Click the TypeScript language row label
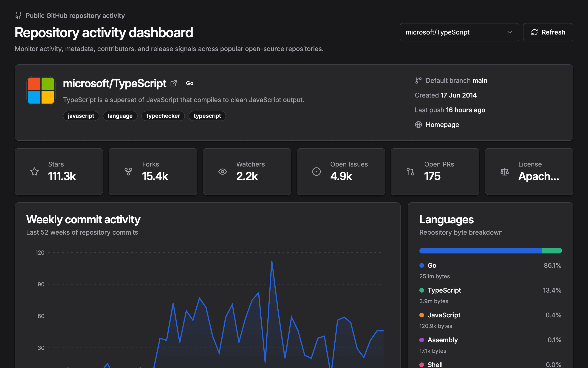The image size is (588, 368). click(444, 290)
